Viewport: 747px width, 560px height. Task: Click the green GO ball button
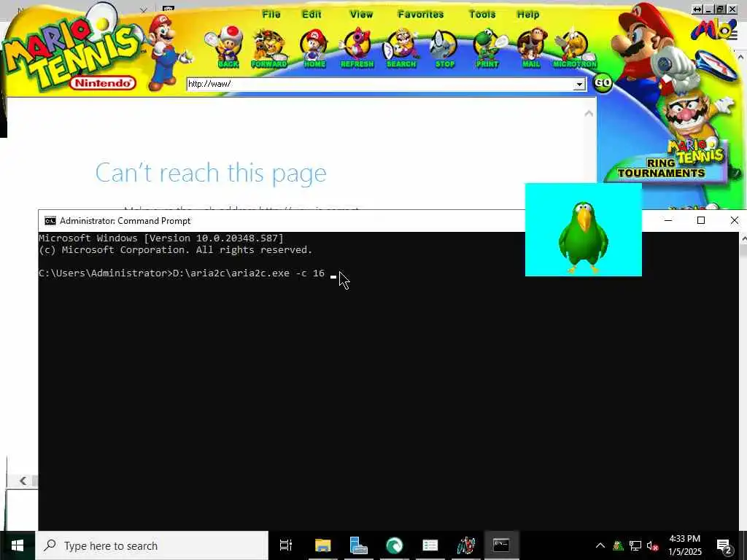[603, 83]
